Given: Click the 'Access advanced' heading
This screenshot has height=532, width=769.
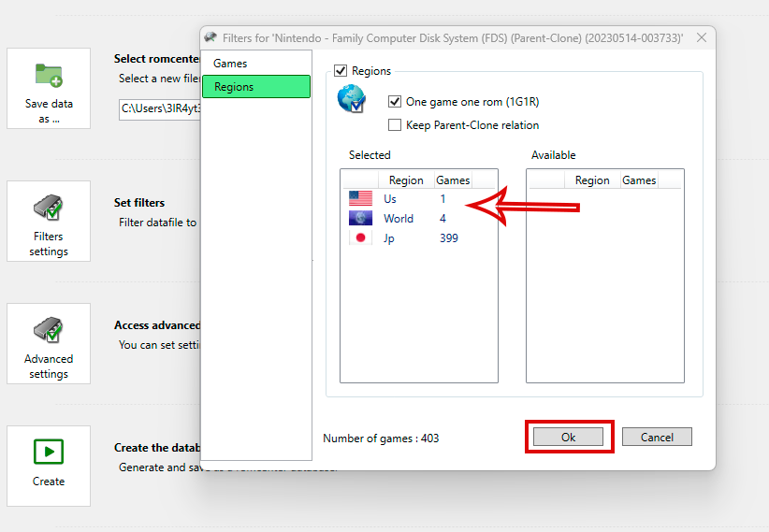Looking at the screenshot, I should click(x=157, y=325).
